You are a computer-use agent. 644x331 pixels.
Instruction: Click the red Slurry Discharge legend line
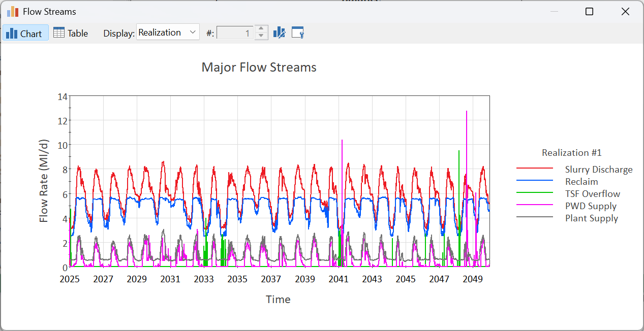tap(535, 169)
